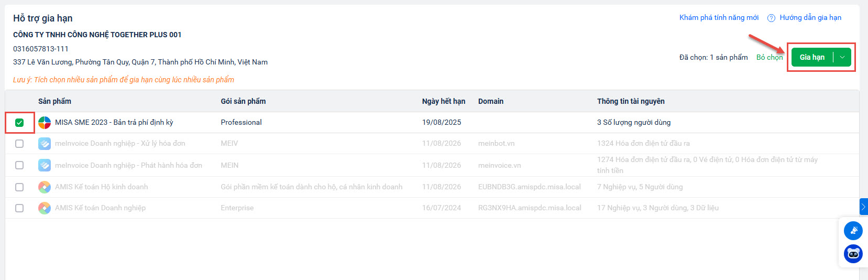868x280 pixels.
Task: Open the Gia hạn button dropdown arrow
Action: (842, 57)
